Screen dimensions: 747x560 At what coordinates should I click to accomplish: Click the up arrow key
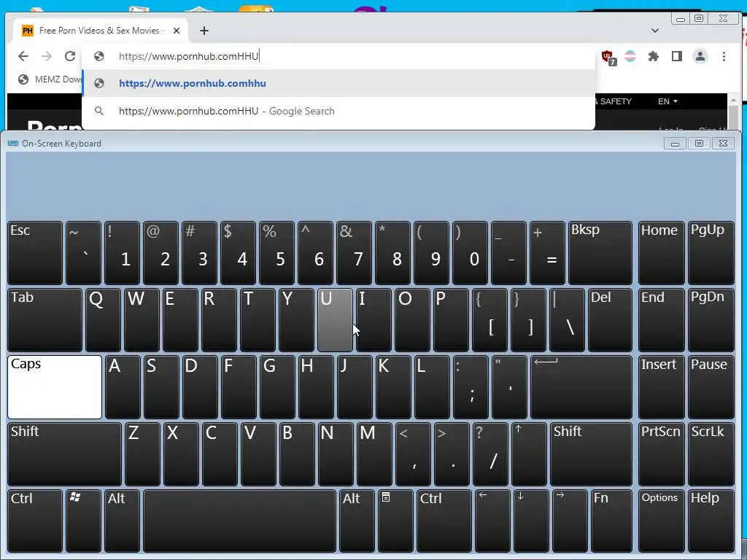click(x=529, y=454)
